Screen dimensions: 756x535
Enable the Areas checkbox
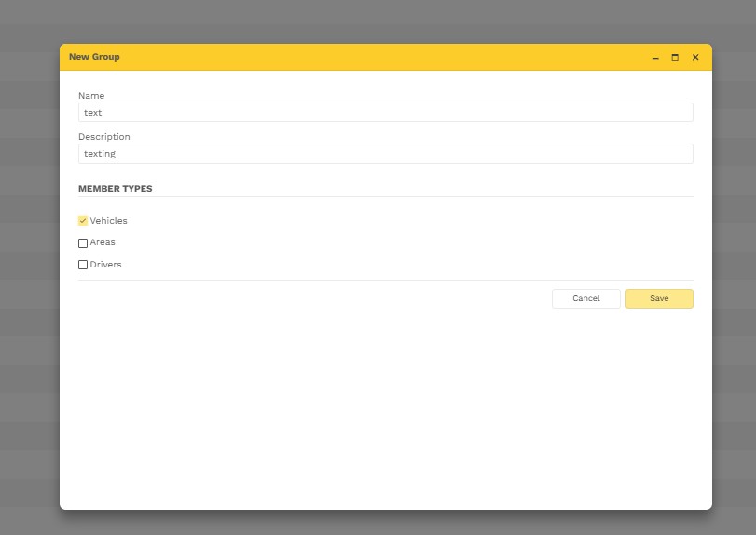click(x=83, y=243)
